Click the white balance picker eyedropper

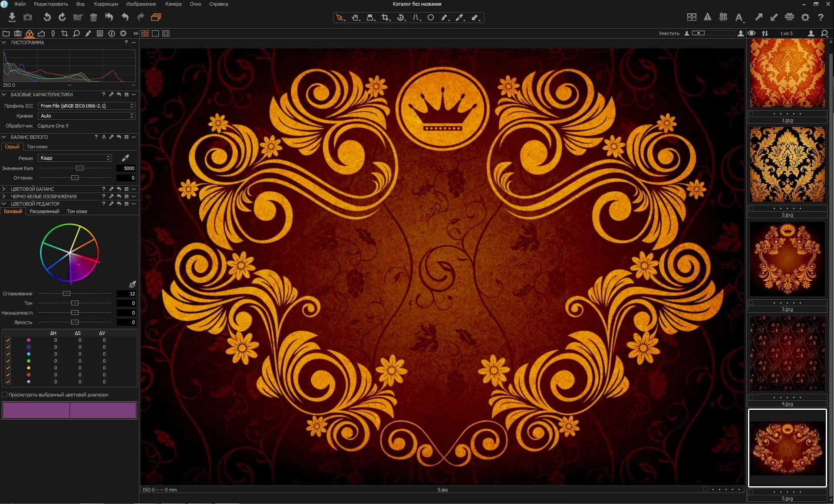click(x=125, y=158)
